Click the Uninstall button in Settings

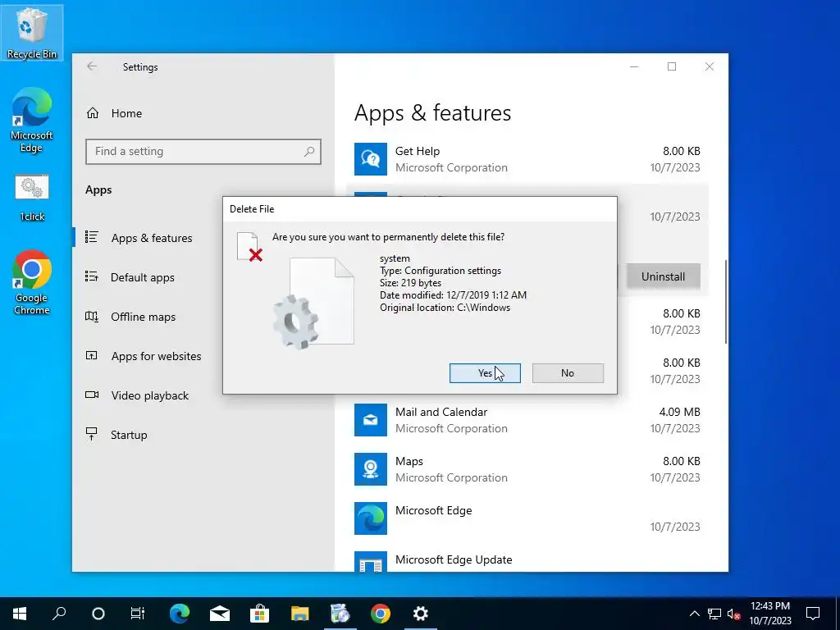click(663, 276)
